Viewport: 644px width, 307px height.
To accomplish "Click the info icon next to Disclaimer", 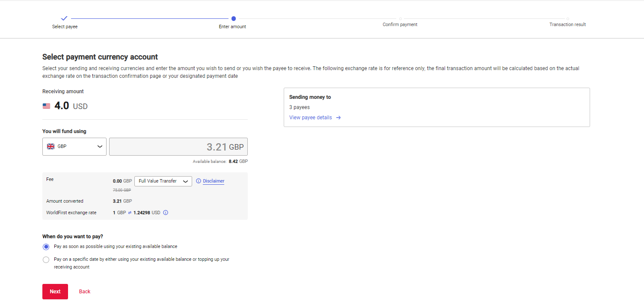I will [198, 181].
